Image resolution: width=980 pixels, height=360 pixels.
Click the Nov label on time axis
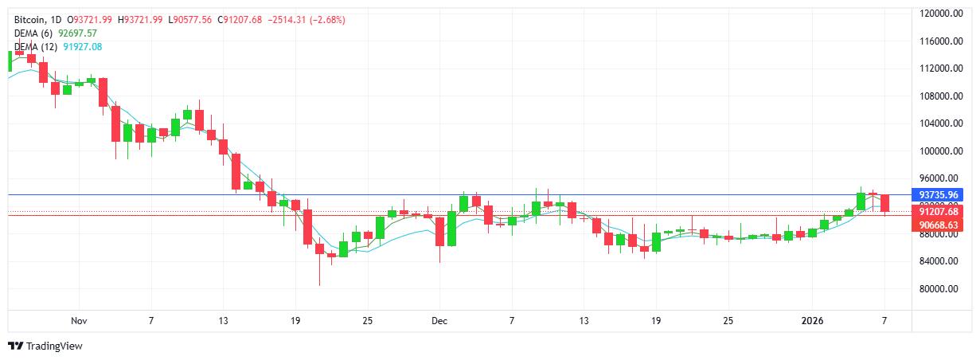(x=78, y=321)
